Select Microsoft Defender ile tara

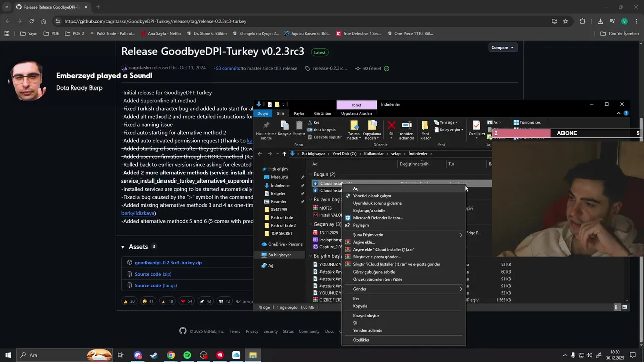click(x=404, y=218)
